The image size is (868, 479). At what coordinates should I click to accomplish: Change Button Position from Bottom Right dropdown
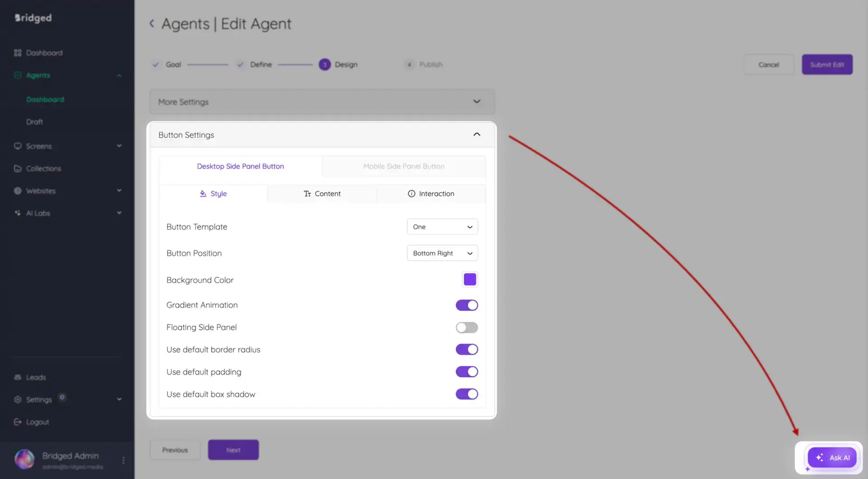[442, 253]
